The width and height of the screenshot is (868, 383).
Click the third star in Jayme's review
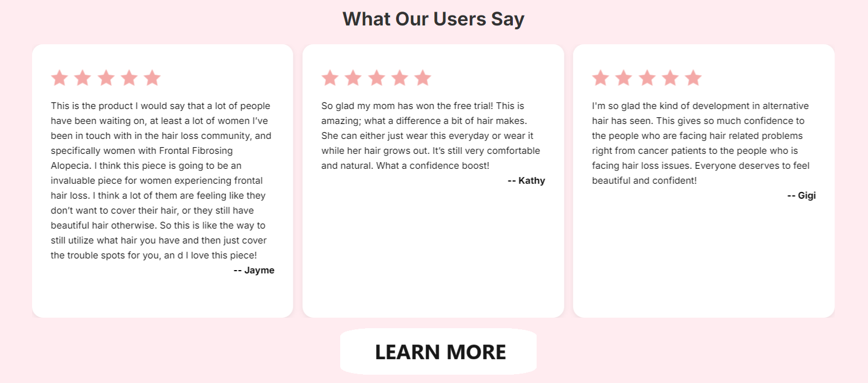pyautogui.click(x=106, y=78)
